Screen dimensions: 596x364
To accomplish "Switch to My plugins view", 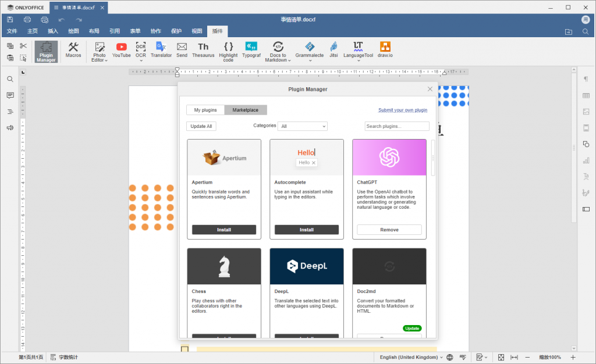I will coord(205,110).
